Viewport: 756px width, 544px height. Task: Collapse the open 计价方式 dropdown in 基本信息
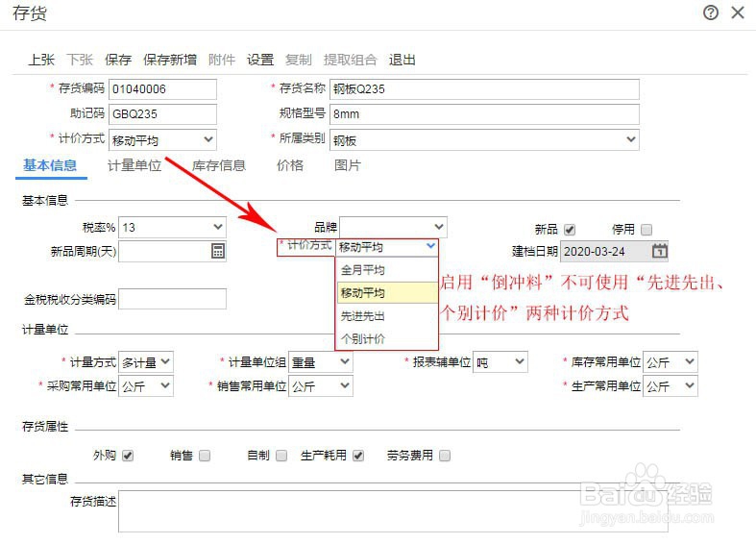point(387,247)
